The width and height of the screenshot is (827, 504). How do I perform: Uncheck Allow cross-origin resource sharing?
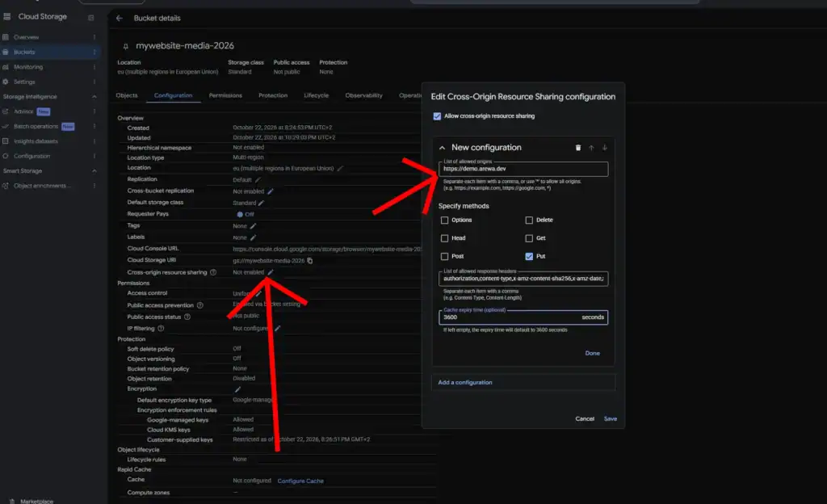click(437, 116)
